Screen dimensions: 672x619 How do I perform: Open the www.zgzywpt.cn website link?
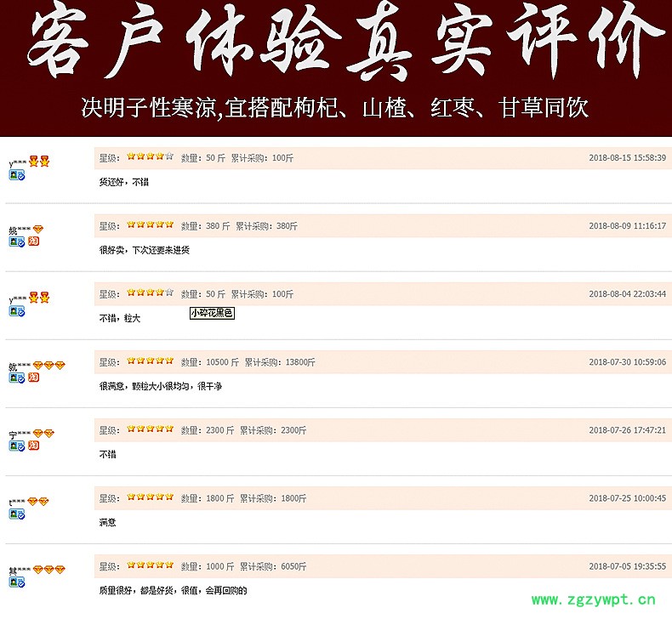[x=593, y=599]
